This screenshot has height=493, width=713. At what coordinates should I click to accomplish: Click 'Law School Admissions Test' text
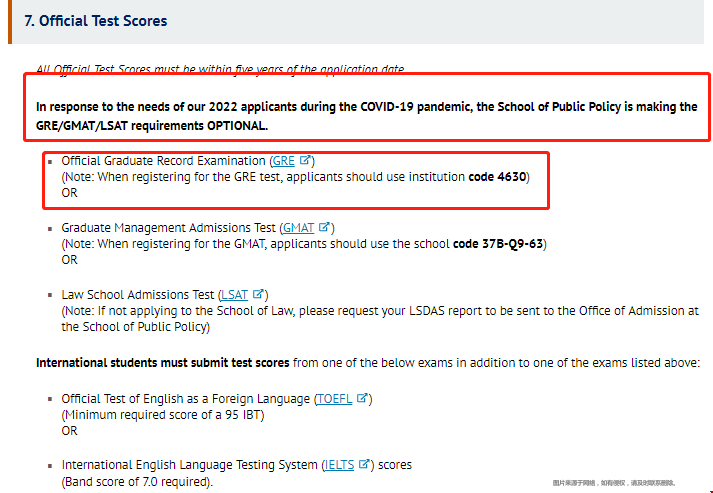coord(138,295)
